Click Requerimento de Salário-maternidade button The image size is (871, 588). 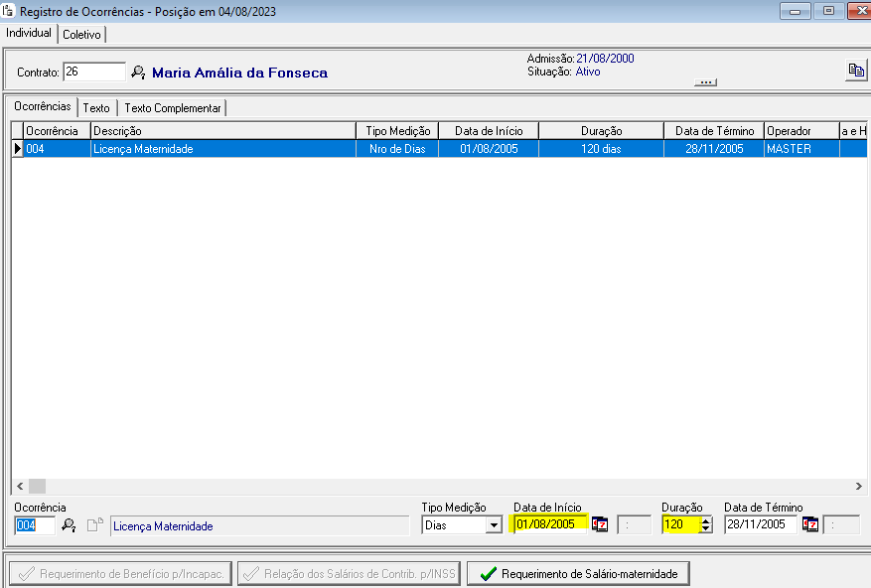(578, 573)
